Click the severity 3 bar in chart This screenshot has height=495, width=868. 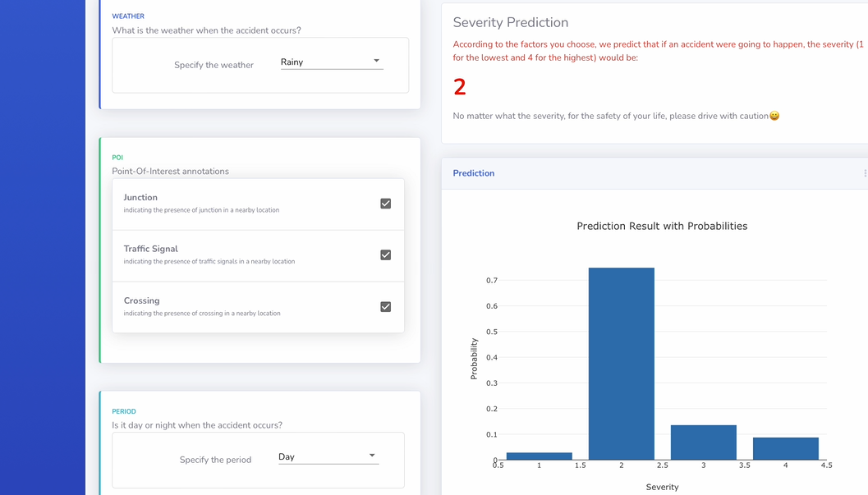point(703,442)
